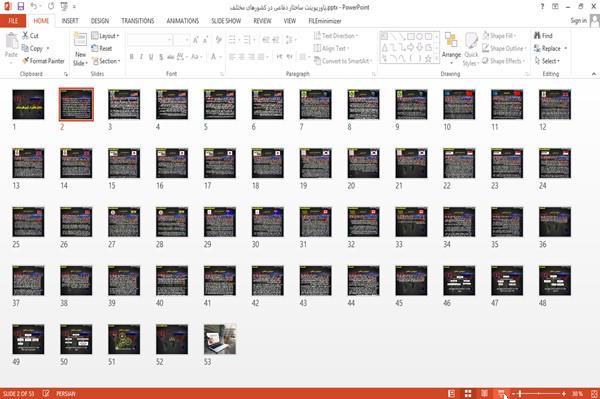Open the Align Text dropdown
The width and height of the screenshot is (600, 399).
click(x=331, y=48)
